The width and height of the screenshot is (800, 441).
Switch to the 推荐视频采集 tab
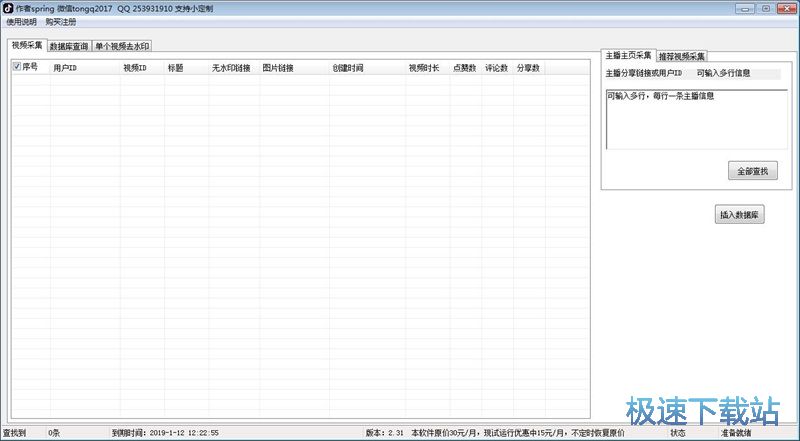[x=682, y=56]
